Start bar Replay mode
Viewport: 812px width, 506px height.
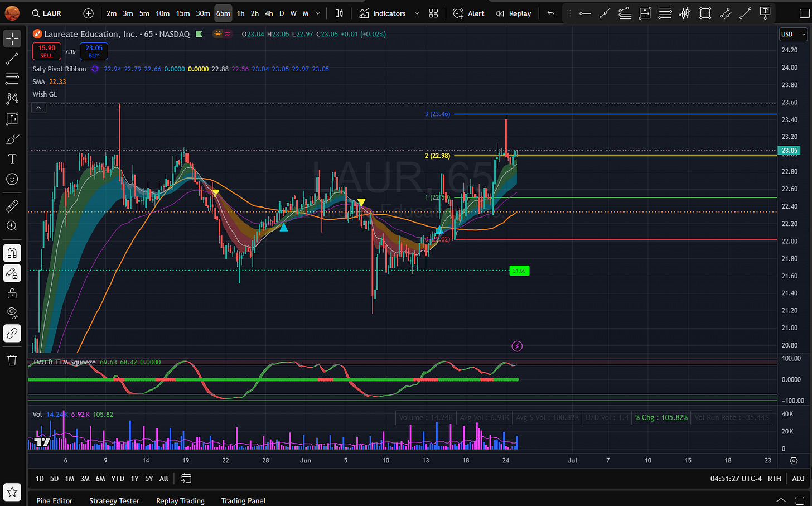(514, 13)
